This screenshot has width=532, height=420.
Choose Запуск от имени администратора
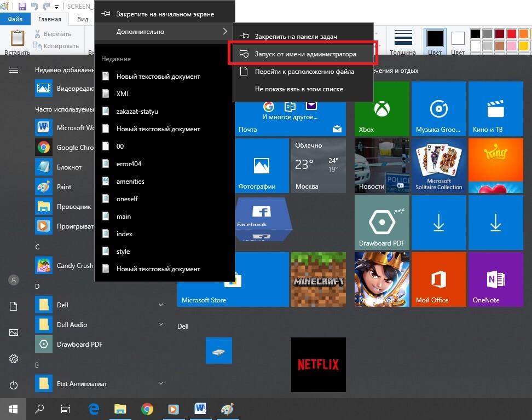click(x=303, y=54)
